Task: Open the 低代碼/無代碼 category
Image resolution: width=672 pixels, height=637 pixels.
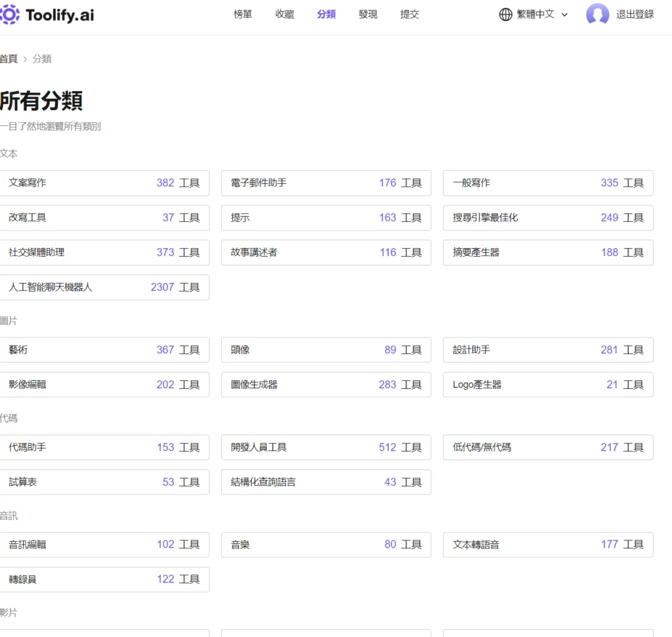Action: (x=548, y=447)
